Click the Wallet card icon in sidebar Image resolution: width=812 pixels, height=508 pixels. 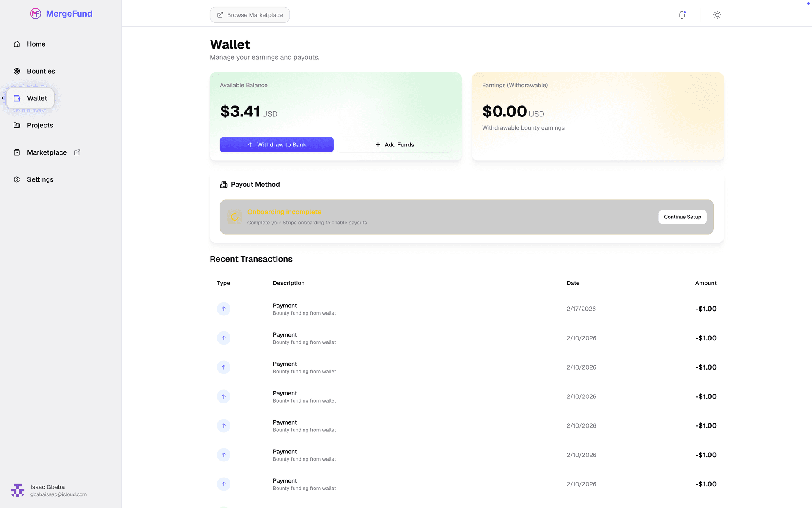pyautogui.click(x=17, y=98)
